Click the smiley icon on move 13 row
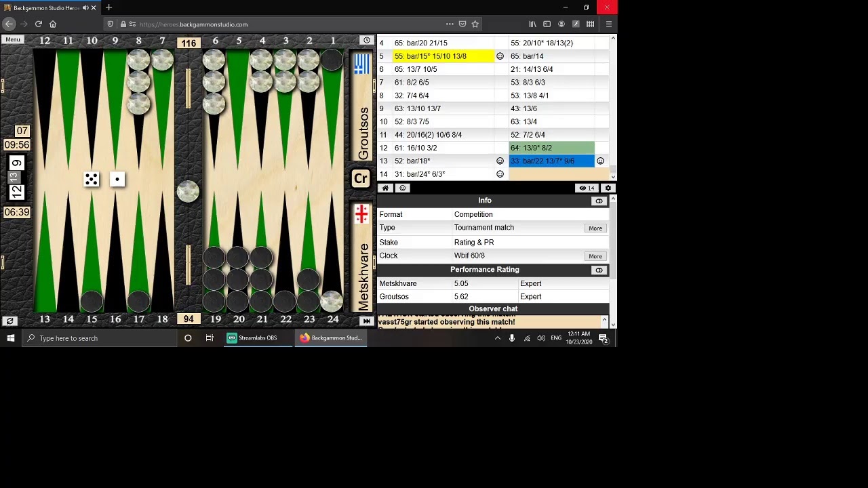The image size is (868, 488). [x=500, y=161]
